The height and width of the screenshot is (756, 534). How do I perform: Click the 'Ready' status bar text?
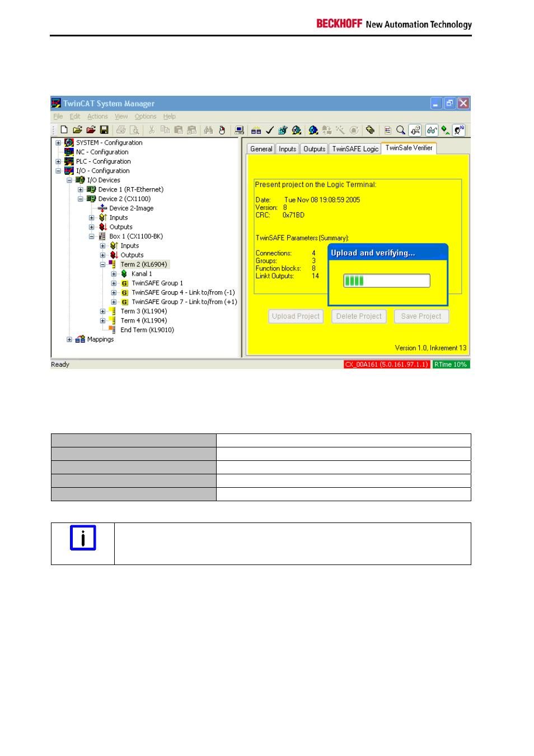60,365
